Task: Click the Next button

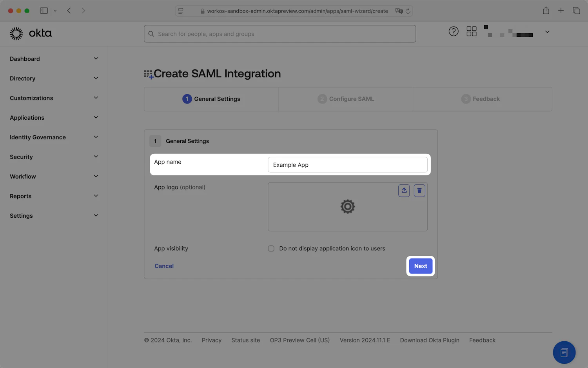Action: pyautogui.click(x=421, y=266)
